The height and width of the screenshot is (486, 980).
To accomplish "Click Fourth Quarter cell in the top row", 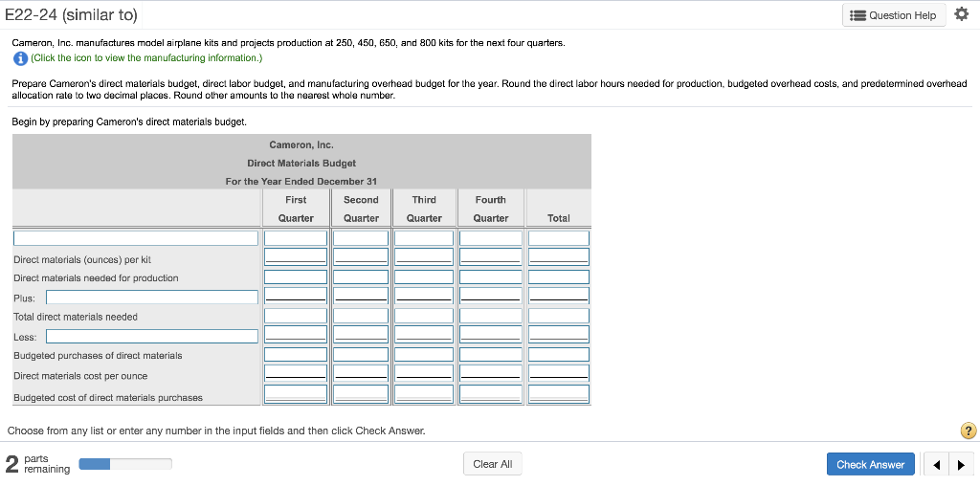I will click(491, 238).
